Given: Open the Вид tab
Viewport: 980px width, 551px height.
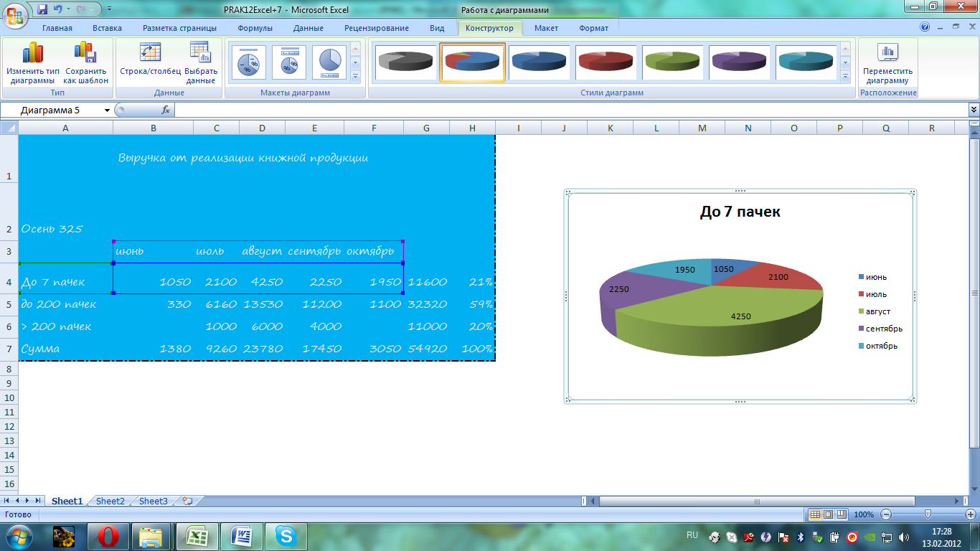Looking at the screenshot, I should [x=437, y=28].
